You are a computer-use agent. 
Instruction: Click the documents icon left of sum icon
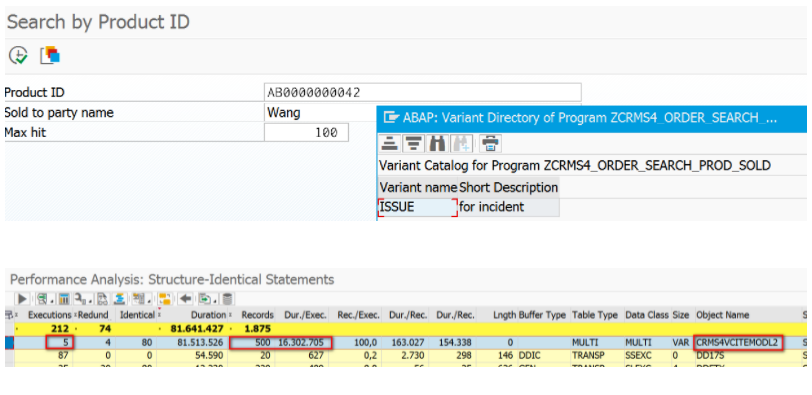[102, 299]
